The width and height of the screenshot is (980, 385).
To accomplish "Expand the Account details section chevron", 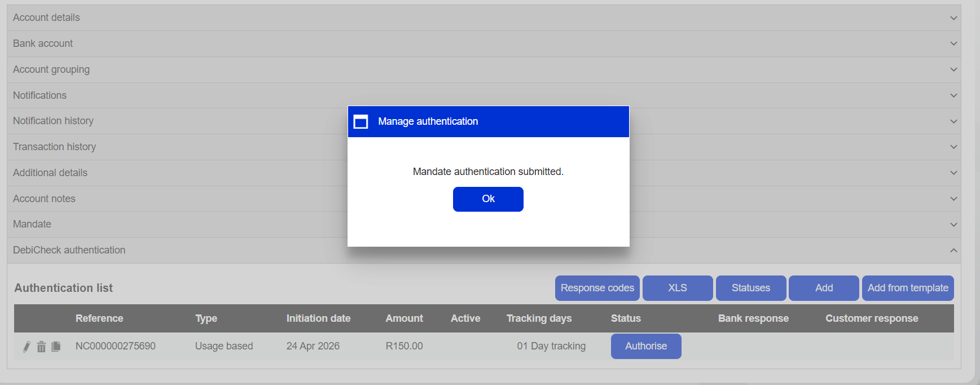I will (953, 18).
